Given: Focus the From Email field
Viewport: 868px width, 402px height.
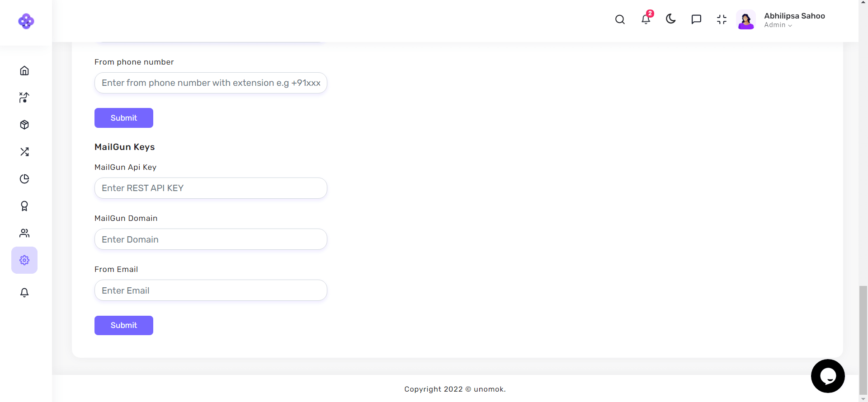Looking at the screenshot, I should click(211, 290).
